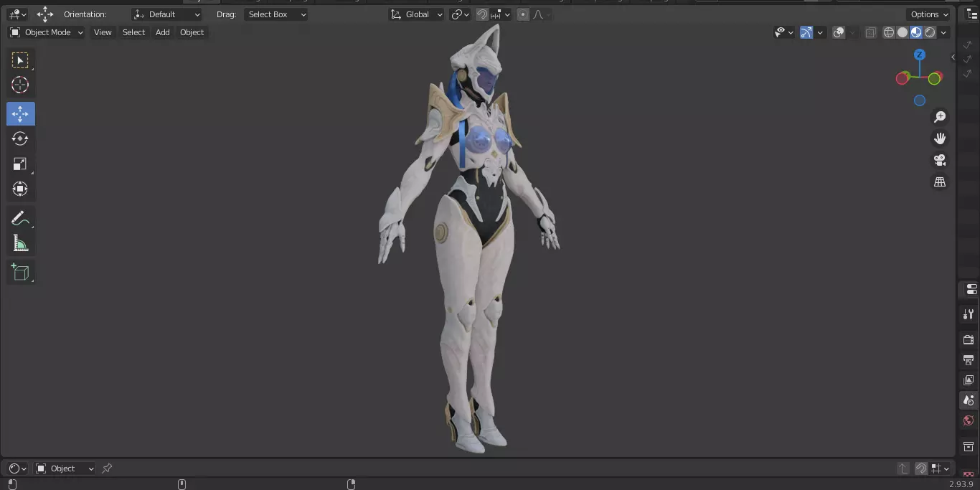This screenshot has height=490, width=980.
Task: Expand the Options dropdown
Action: click(929, 14)
